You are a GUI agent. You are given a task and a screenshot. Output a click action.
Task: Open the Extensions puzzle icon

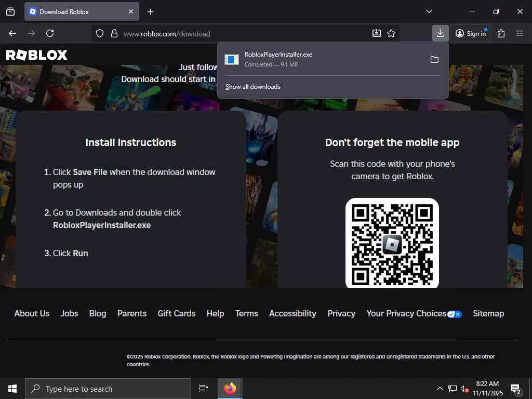[501, 33]
